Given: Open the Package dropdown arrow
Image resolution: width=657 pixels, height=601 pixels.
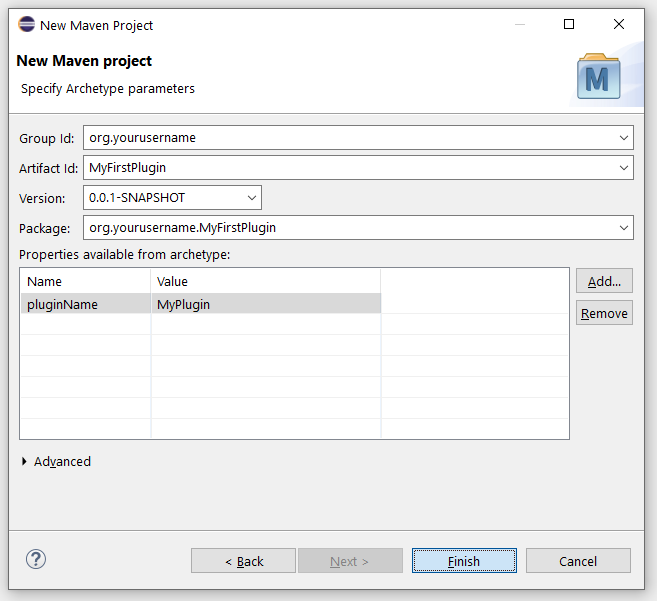Looking at the screenshot, I should [x=624, y=228].
